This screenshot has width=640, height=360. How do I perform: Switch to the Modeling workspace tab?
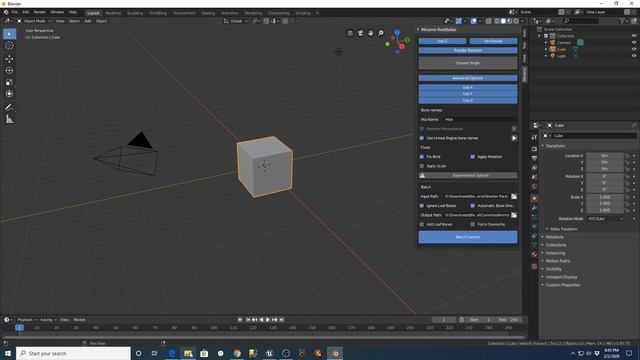tap(113, 13)
